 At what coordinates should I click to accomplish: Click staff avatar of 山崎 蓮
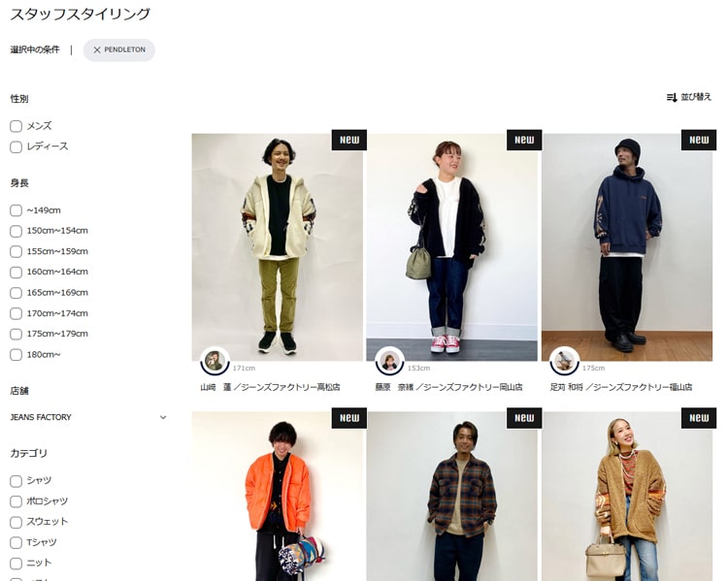pyautogui.click(x=215, y=361)
